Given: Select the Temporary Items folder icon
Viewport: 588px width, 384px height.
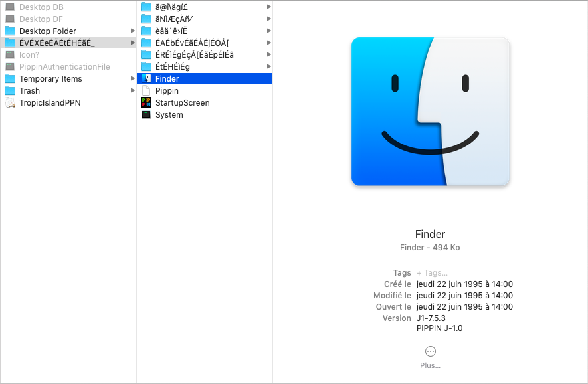Looking at the screenshot, I should pyautogui.click(x=10, y=79).
